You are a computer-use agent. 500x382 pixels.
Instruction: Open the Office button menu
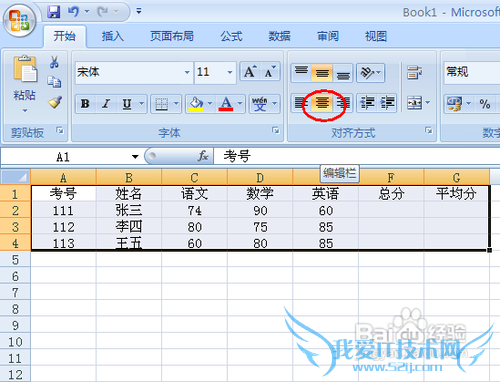19,20
